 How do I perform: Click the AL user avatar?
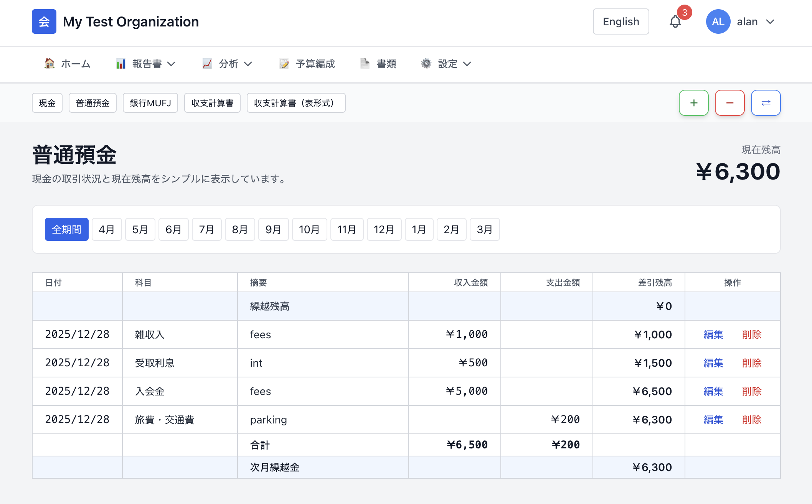pos(718,21)
